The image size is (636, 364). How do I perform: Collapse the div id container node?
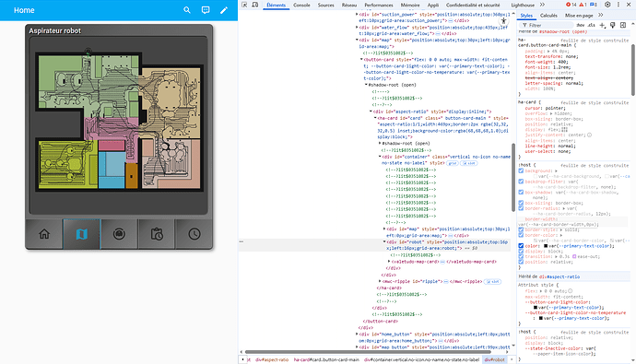(x=380, y=157)
